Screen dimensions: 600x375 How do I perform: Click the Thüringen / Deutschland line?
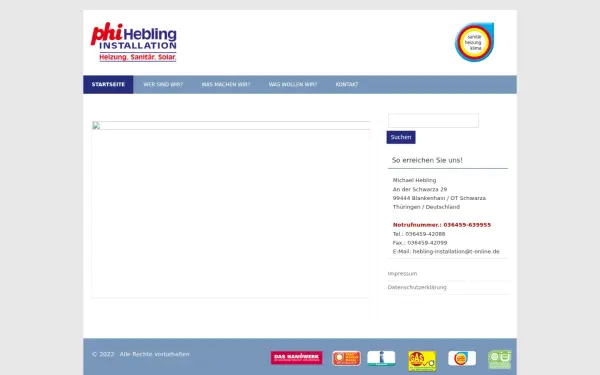tap(426, 207)
